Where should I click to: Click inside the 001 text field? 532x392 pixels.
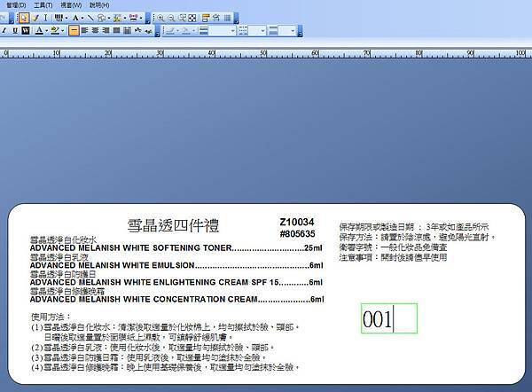click(389, 318)
